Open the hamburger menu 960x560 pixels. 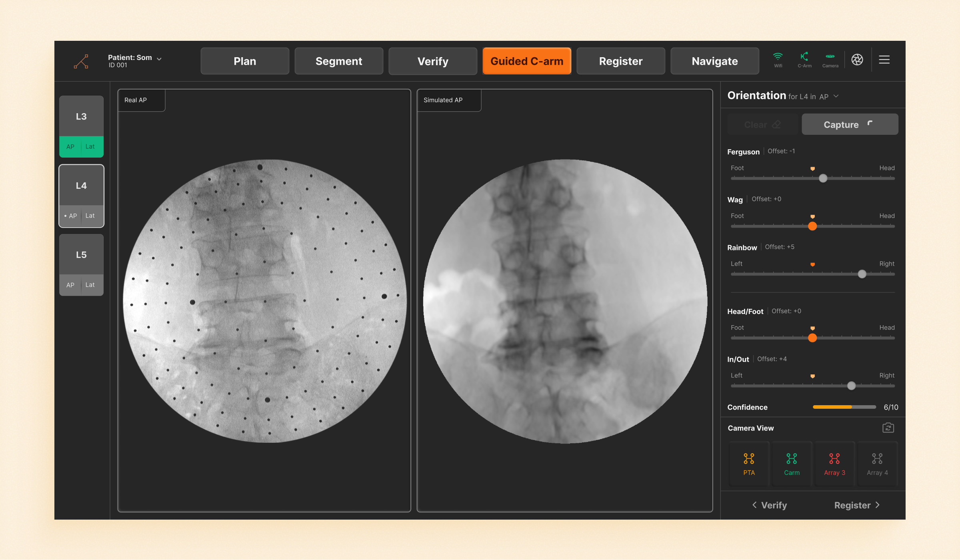tap(884, 60)
